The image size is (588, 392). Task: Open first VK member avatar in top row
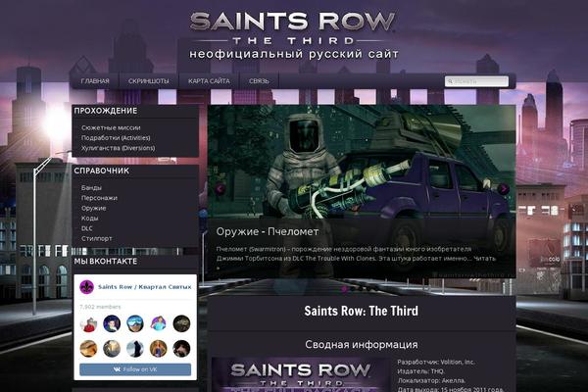click(x=88, y=323)
